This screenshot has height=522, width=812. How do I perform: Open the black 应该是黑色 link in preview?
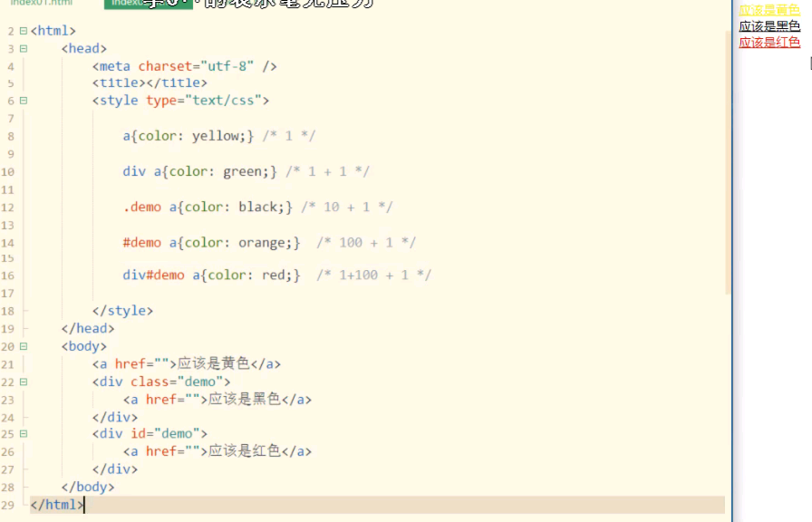[769, 26]
